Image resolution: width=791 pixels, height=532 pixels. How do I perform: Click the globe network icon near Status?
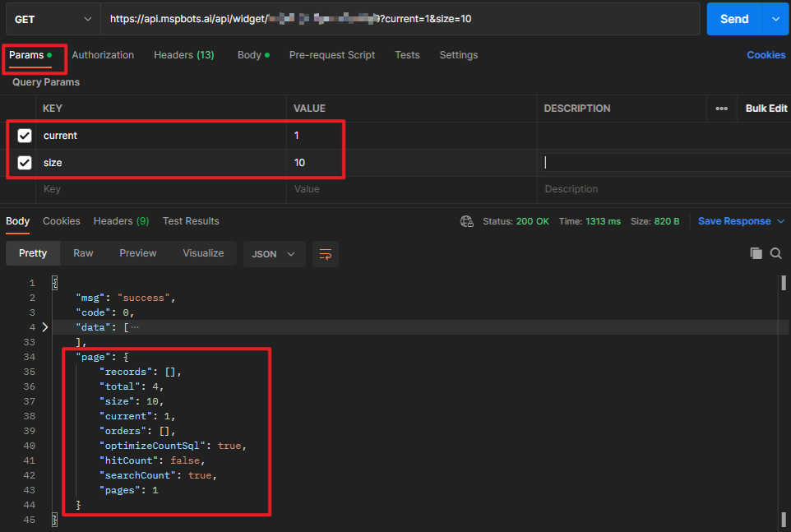coord(467,221)
